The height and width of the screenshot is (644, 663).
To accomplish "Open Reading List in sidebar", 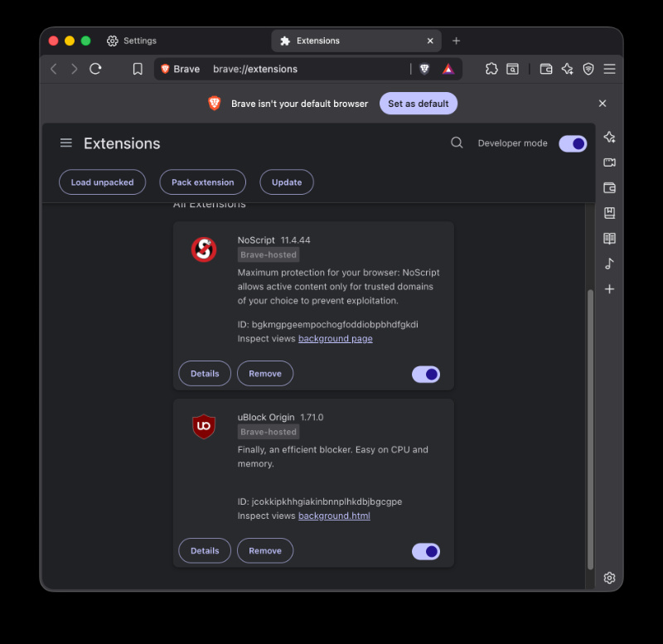I will point(609,239).
